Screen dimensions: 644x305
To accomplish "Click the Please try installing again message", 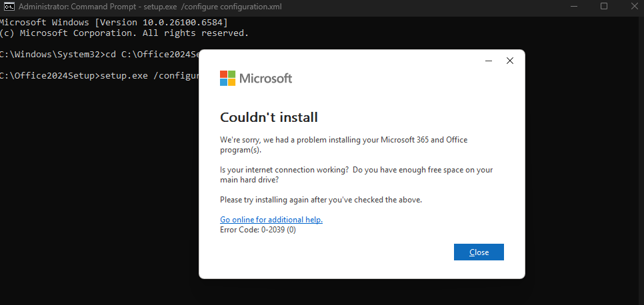I will (321, 200).
